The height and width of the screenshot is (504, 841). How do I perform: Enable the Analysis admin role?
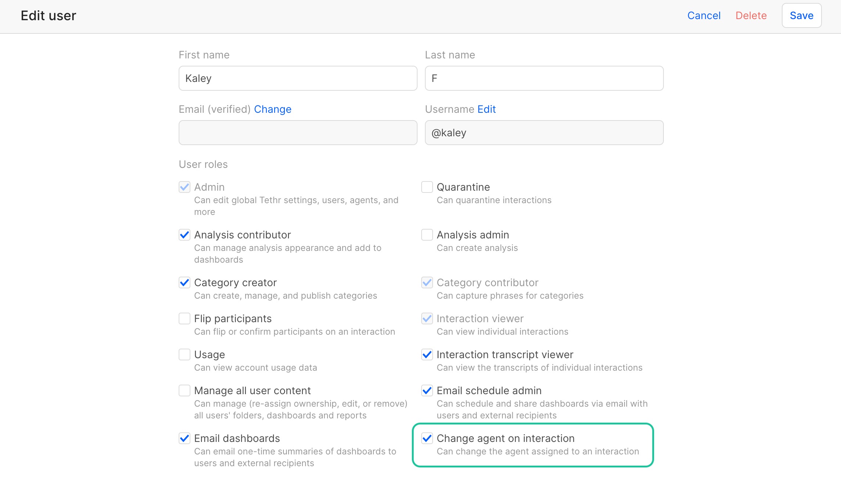point(427,235)
